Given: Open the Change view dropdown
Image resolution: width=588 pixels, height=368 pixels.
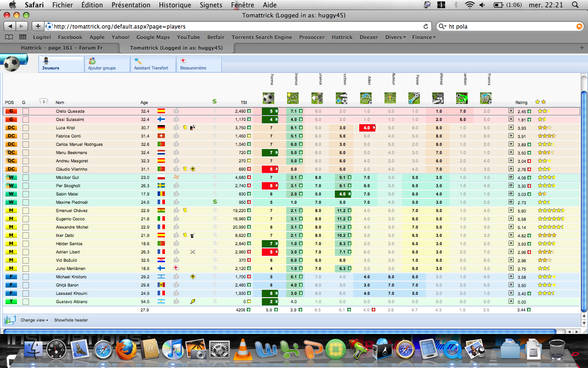Looking at the screenshot, I should click(35, 320).
